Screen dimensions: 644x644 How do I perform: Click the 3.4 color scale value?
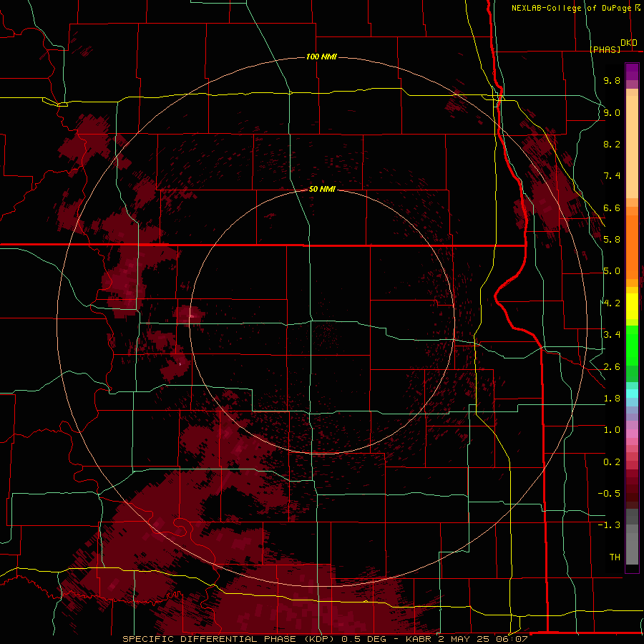[612, 335]
